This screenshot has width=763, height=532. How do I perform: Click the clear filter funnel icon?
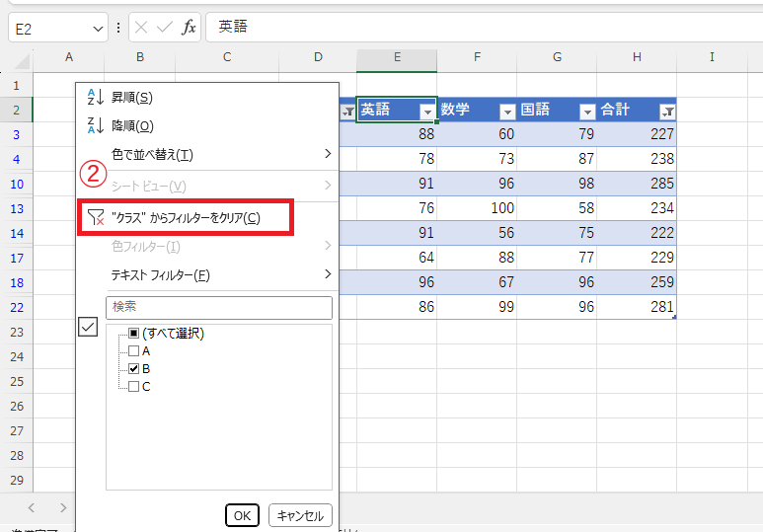96,217
